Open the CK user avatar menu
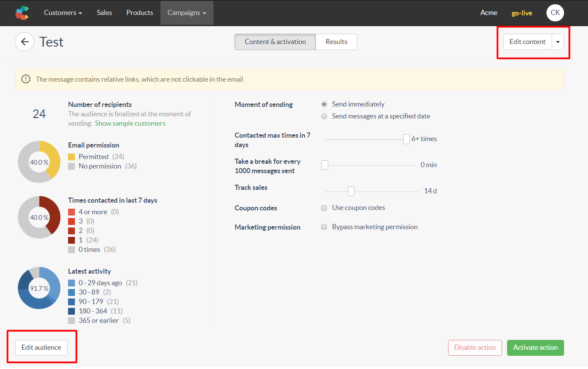Image resolution: width=588 pixels, height=369 pixels. pos(555,13)
